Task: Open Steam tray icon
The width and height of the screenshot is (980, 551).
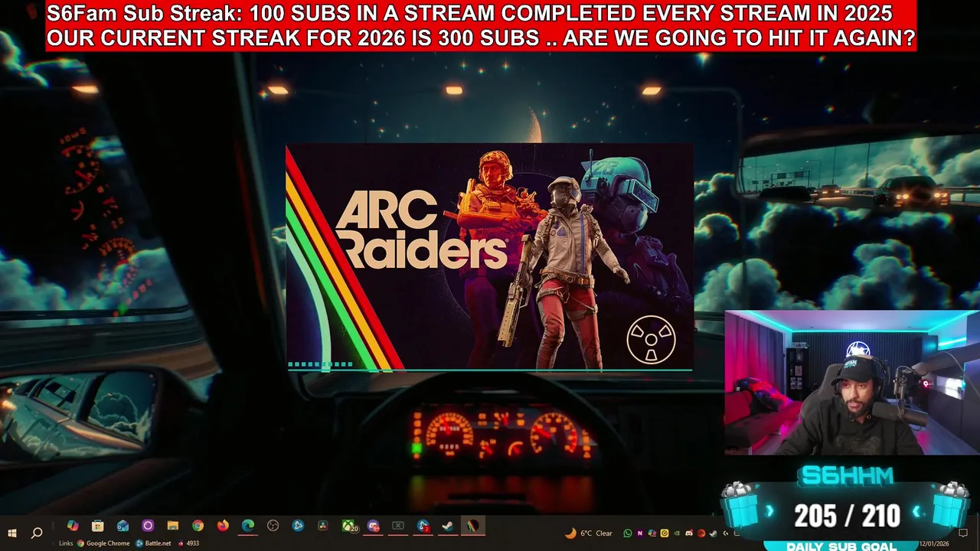Action: click(x=713, y=533)
